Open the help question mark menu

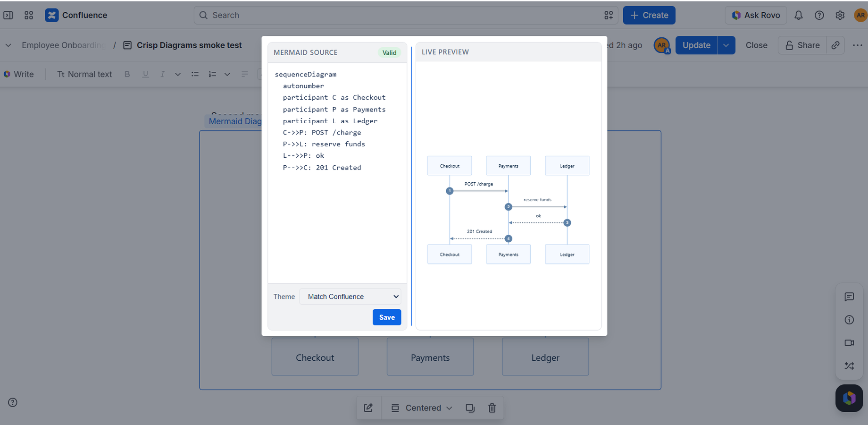[x=819, y=15]
